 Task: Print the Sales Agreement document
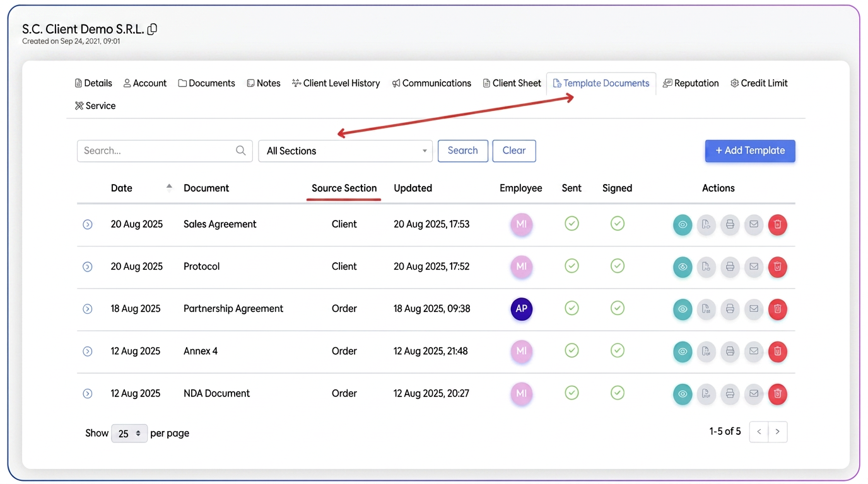pyautogui.click(x=730, y=224)
